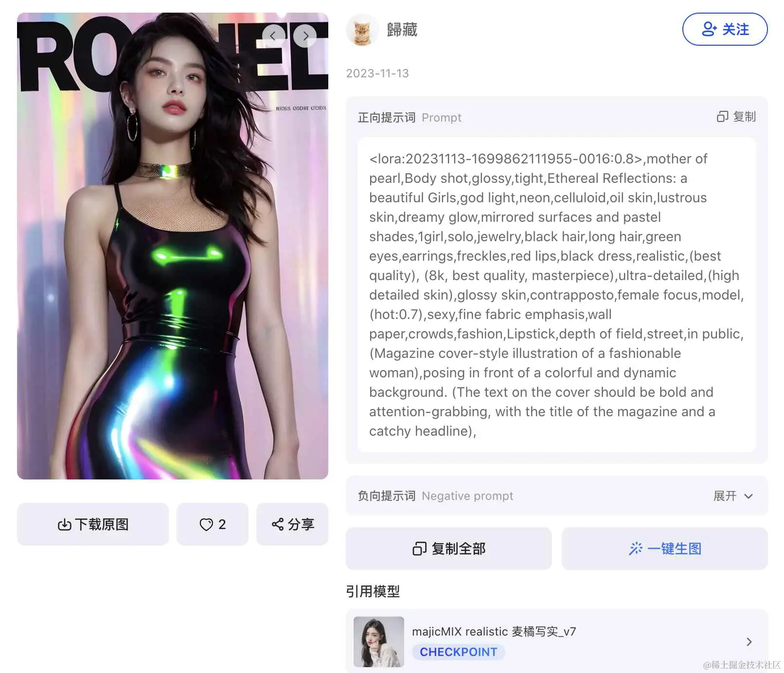Click the 复制全部 button label

coord(459,549)
